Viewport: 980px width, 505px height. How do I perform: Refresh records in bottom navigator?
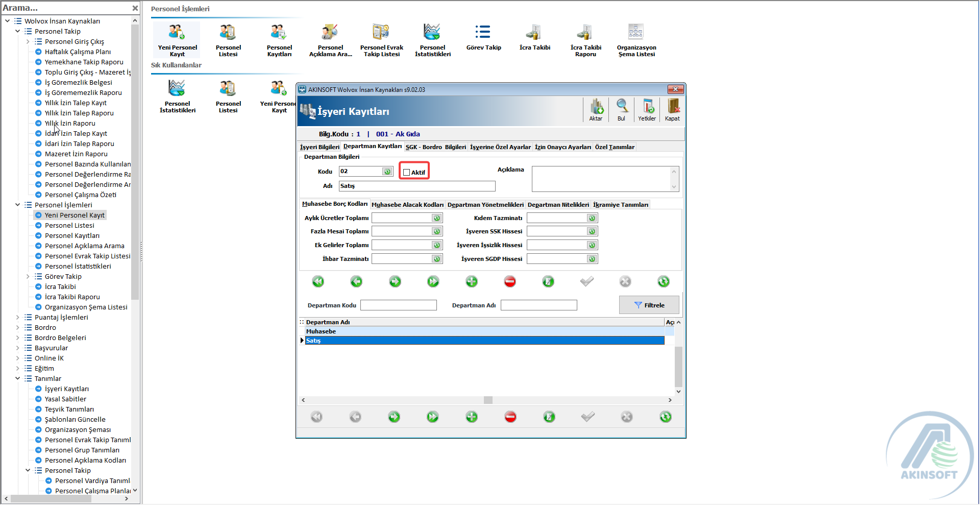pyautogui.click(x=666, y=417)
